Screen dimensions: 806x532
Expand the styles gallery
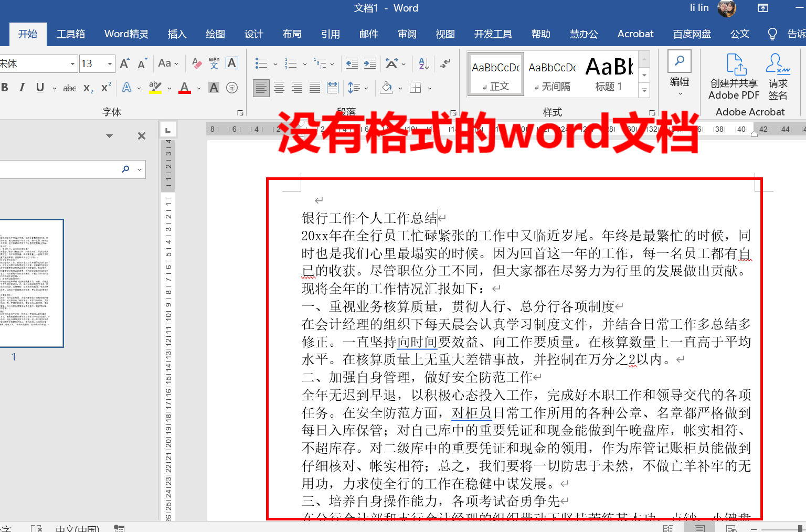644,91
